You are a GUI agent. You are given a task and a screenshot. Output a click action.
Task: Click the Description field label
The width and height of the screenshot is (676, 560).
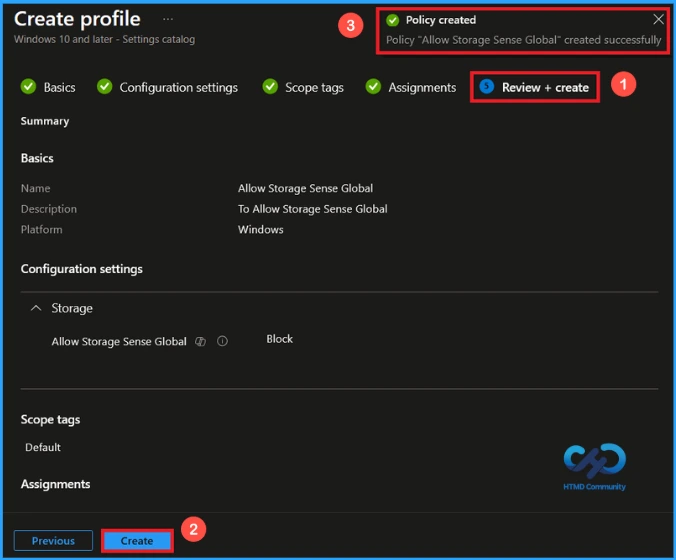coord(49,209)
